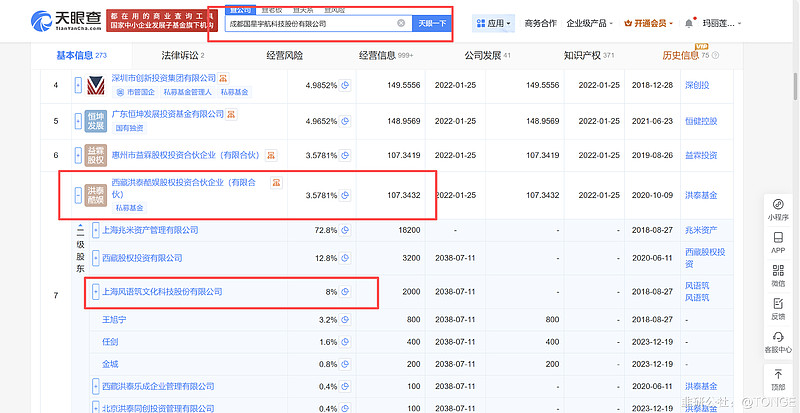Open 反馈 feedback sidebar icon
Screen dimensions: 800x413
coord(778,309)
